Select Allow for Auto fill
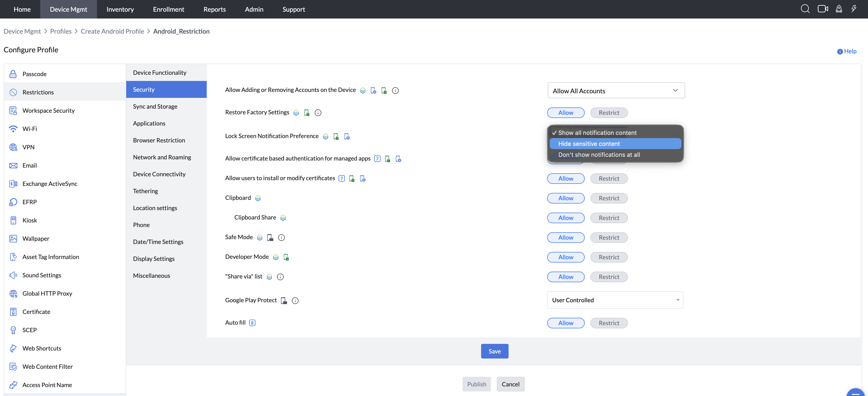 565,323
